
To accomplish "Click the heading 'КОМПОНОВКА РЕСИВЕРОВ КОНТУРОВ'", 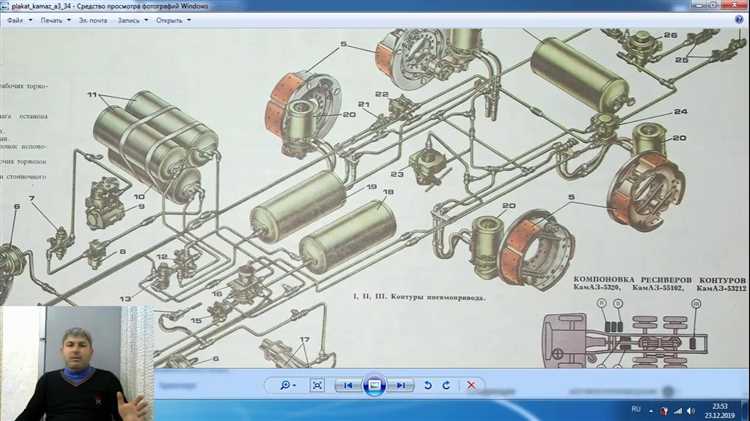I will [660, 279].
